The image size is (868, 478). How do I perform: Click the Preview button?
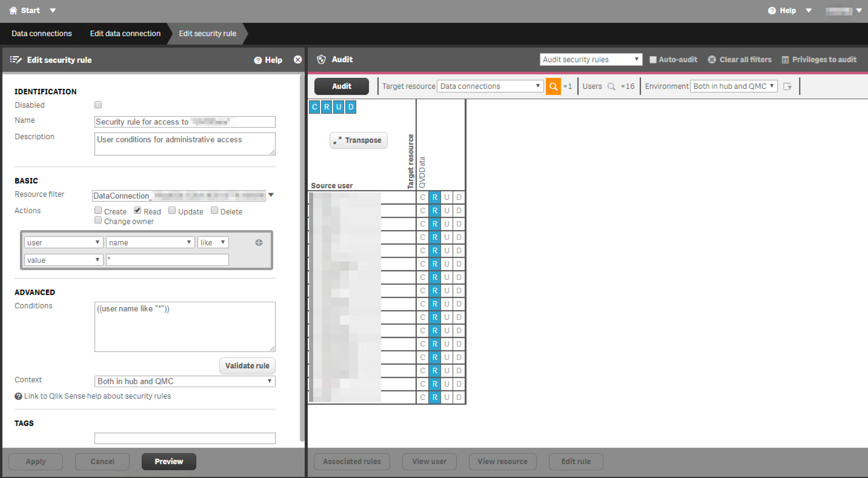pos(169,461)
